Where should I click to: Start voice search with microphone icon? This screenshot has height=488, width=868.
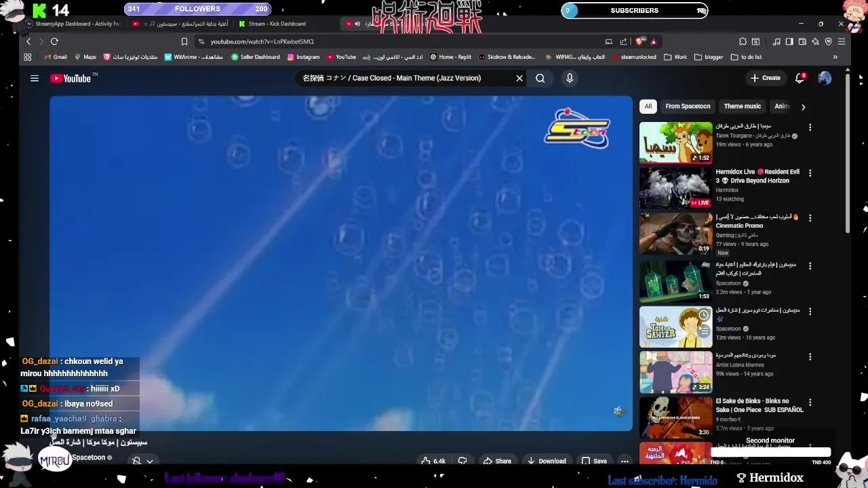570,78
